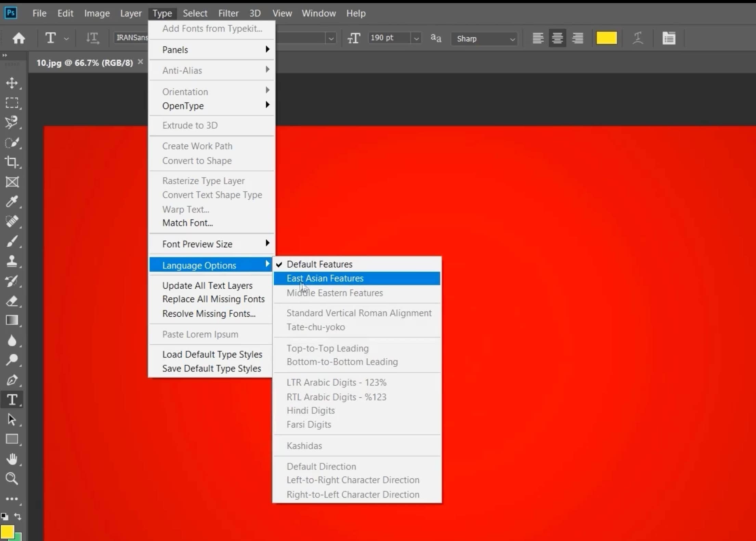Open the font size dropdown arrow
The image size is (756, 541).
[416, 39]
